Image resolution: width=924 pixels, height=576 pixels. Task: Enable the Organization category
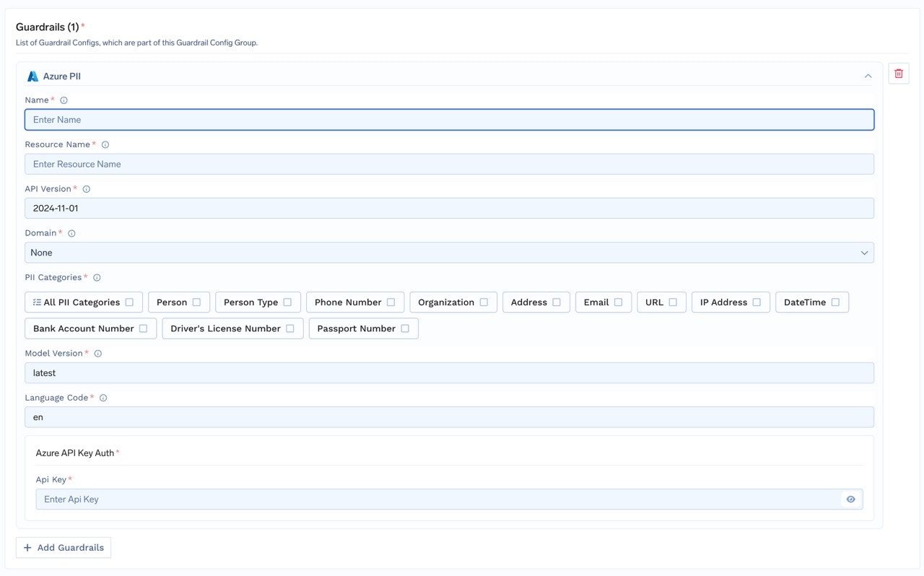click(484, 302)
